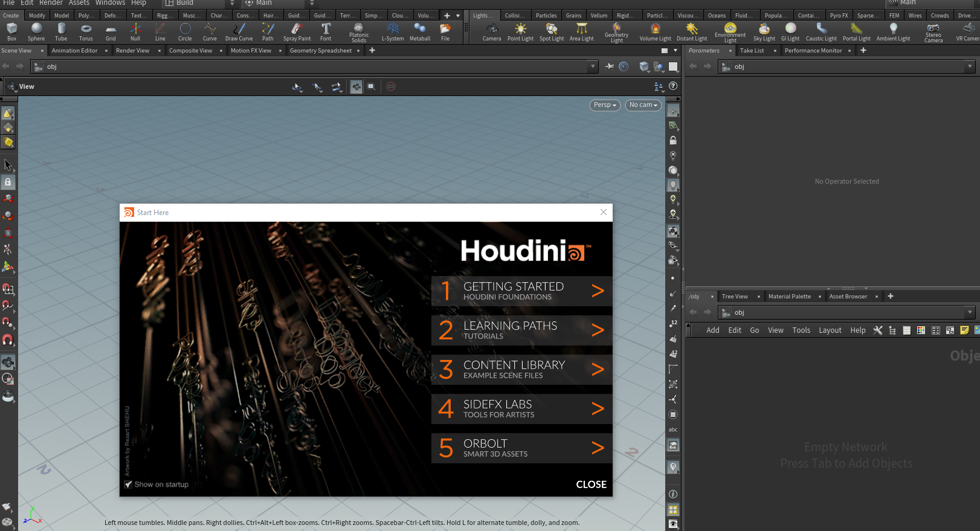Open the Render menu
980x531 pixels.
point(51,3)
